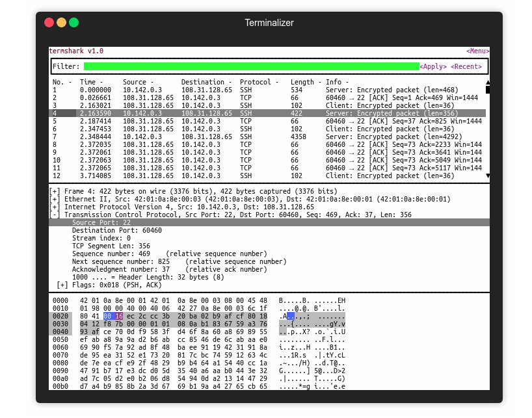Select packet 8 at time 2.372035
The height and width of the screenshot is (418, 532).
(x=267, y=144)
